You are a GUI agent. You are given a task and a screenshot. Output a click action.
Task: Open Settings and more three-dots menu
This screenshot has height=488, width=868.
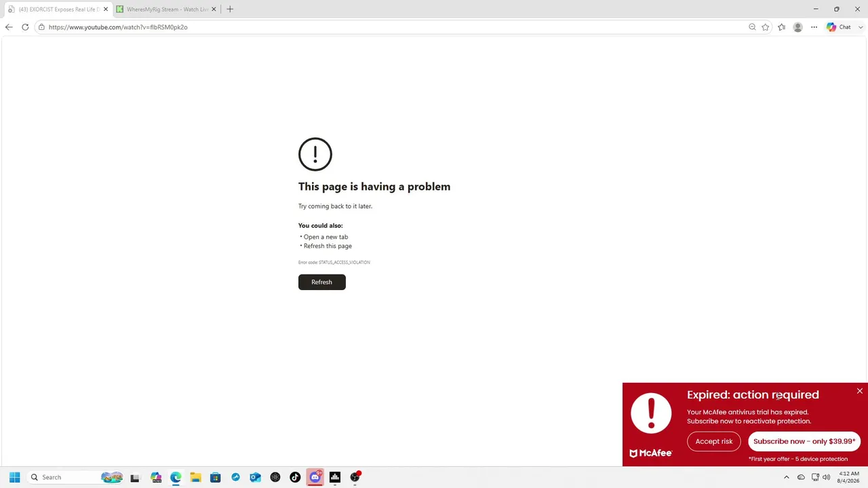(814, 27)
